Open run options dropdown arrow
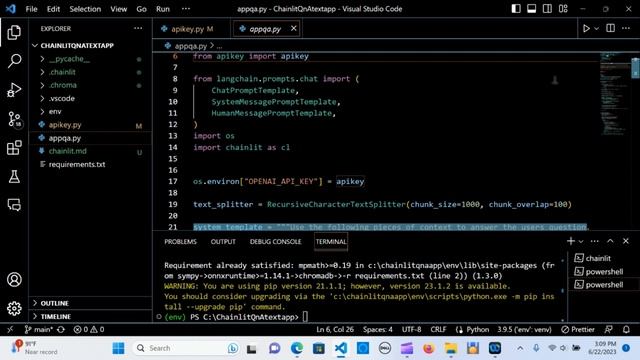 tap(596, 29)
